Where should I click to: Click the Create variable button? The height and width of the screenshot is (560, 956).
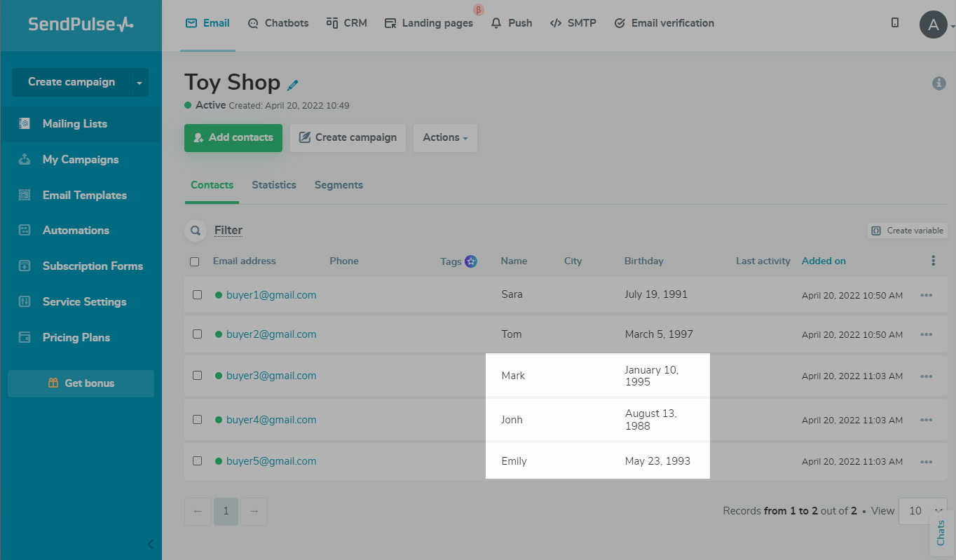click(x=908, y=231)
